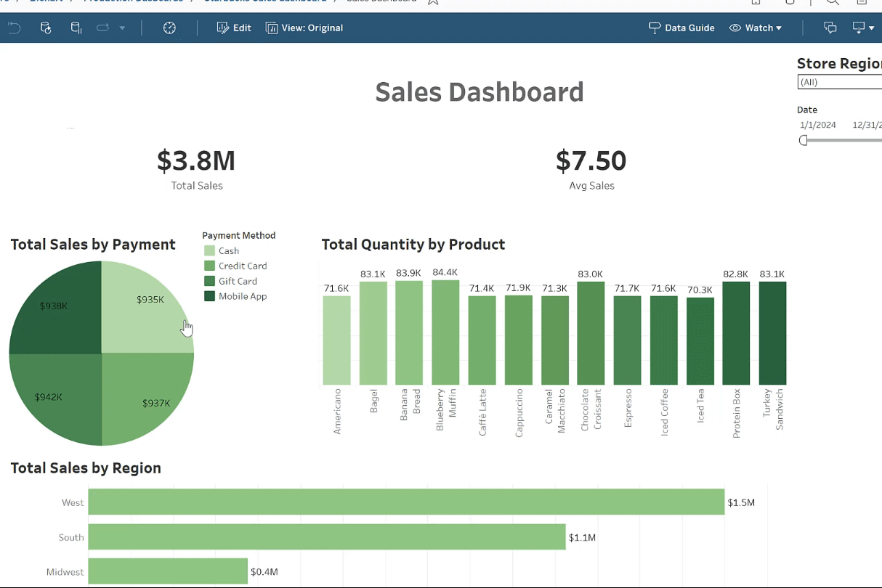
Task: Click the Undo arrow in the toolbar
Action: [x=15, y=28]
